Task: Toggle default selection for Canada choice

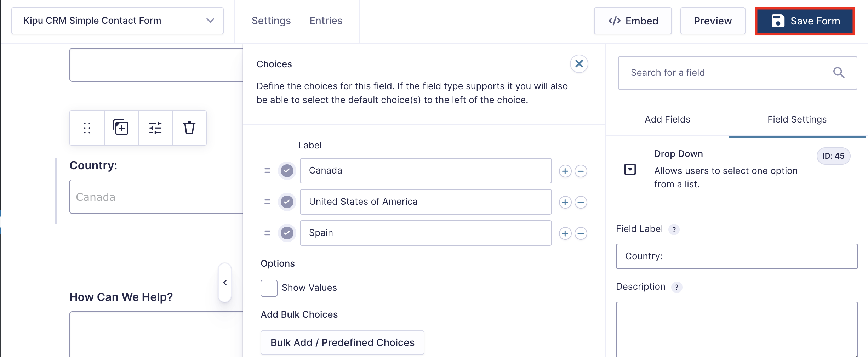Action: [287, 171]
